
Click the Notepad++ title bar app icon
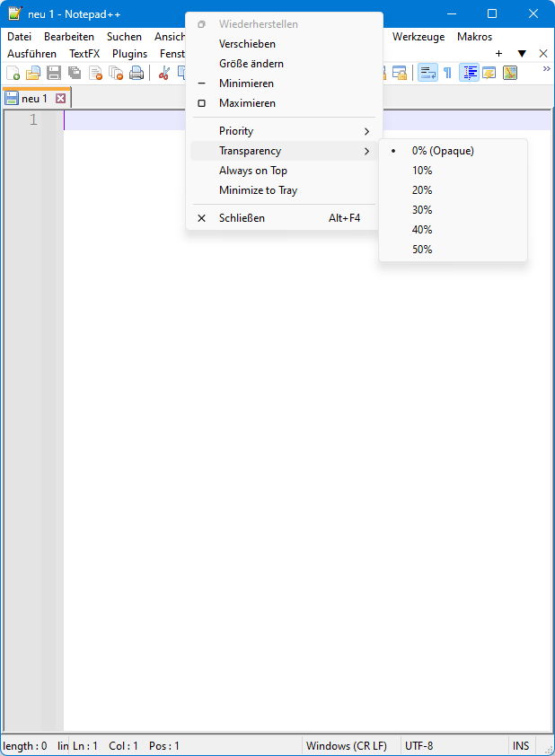click(x=15, y=13)
